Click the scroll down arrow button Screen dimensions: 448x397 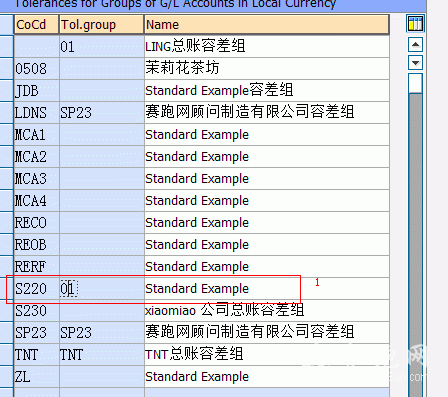415,62
